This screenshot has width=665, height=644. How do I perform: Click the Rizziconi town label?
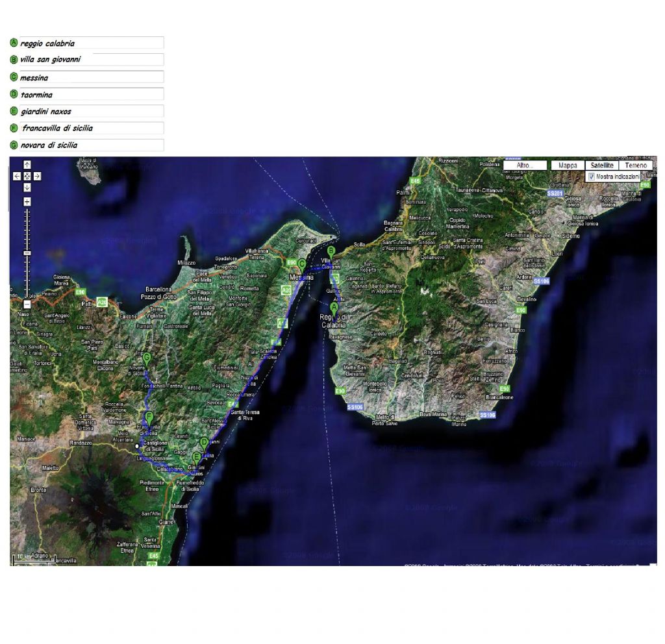tap(448, 161)
